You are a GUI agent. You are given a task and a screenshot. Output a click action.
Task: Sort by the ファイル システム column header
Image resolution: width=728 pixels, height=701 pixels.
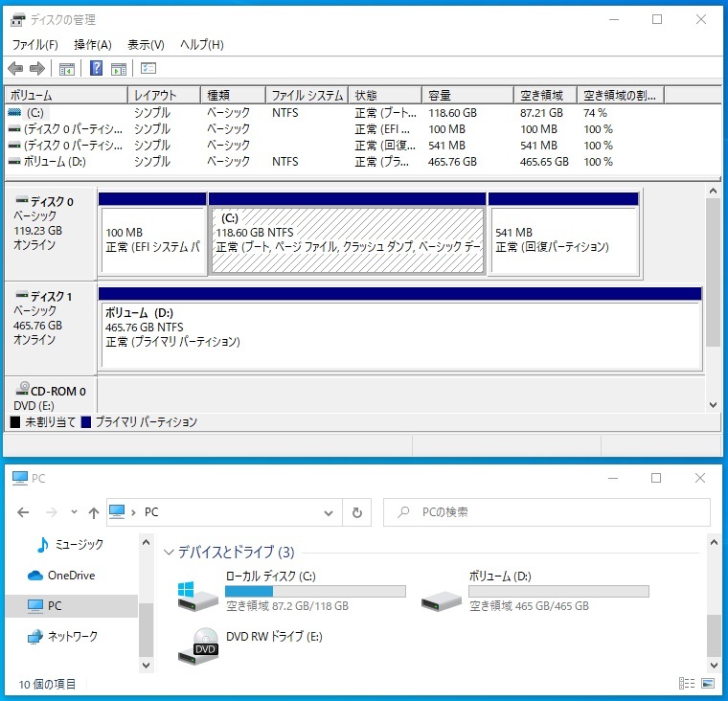click(307, 95)
